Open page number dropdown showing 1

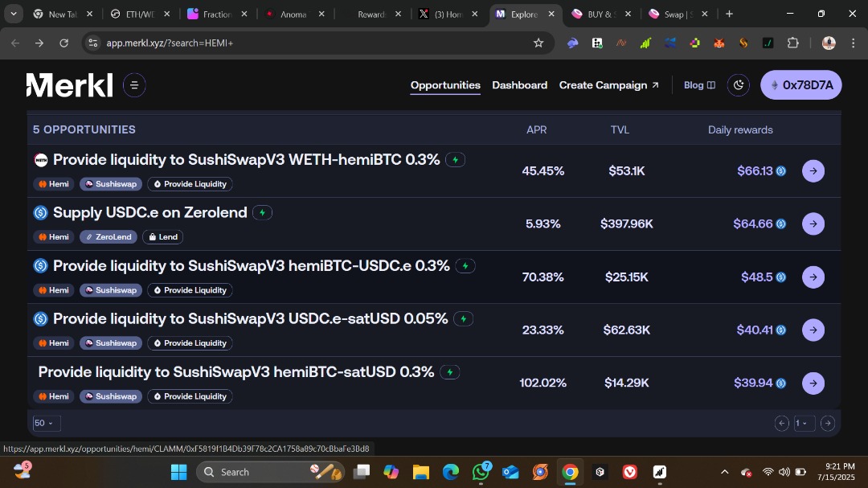[x=805, y=423]
